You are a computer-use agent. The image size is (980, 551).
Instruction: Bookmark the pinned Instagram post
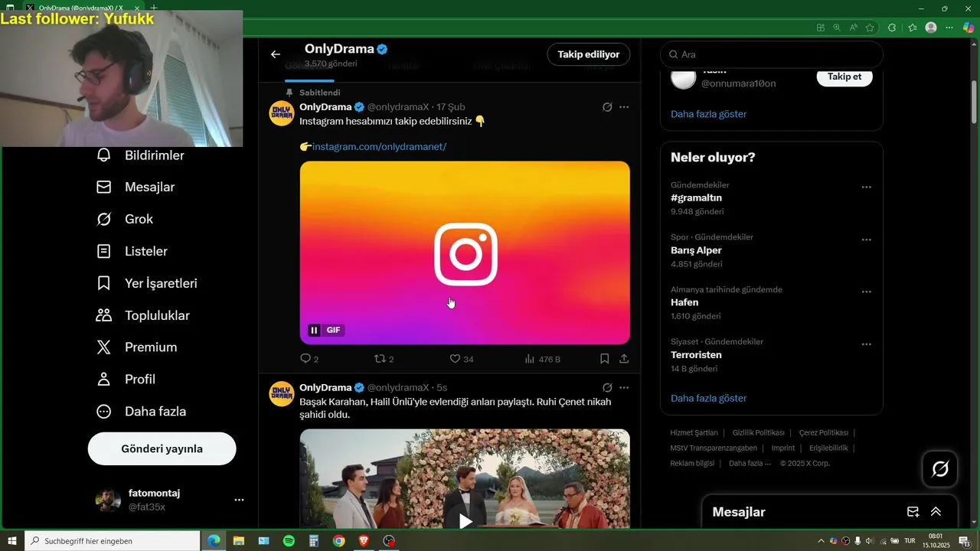point(604,358)
